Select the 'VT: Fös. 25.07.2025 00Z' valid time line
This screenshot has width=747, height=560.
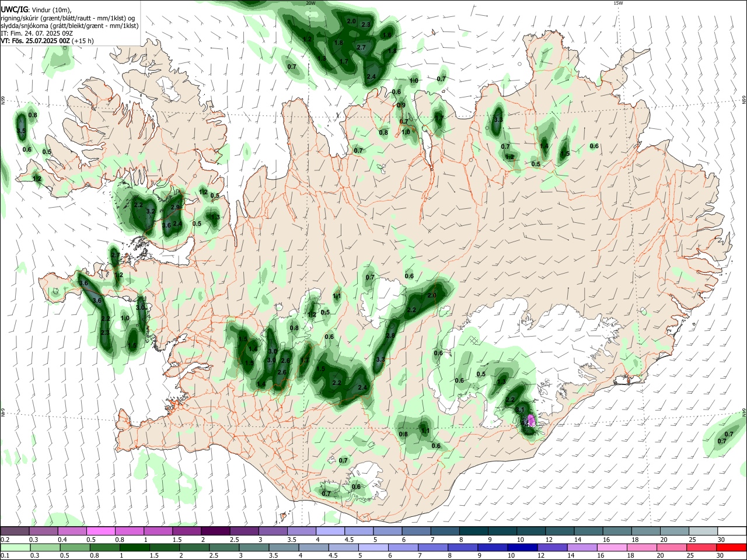(x=47, y=41)
